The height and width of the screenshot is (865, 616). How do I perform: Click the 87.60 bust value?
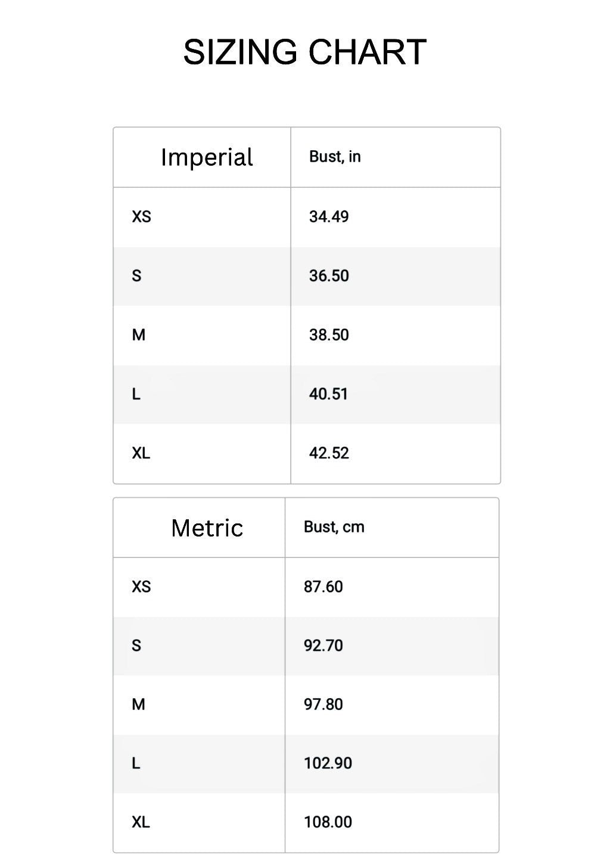[323, 587]
